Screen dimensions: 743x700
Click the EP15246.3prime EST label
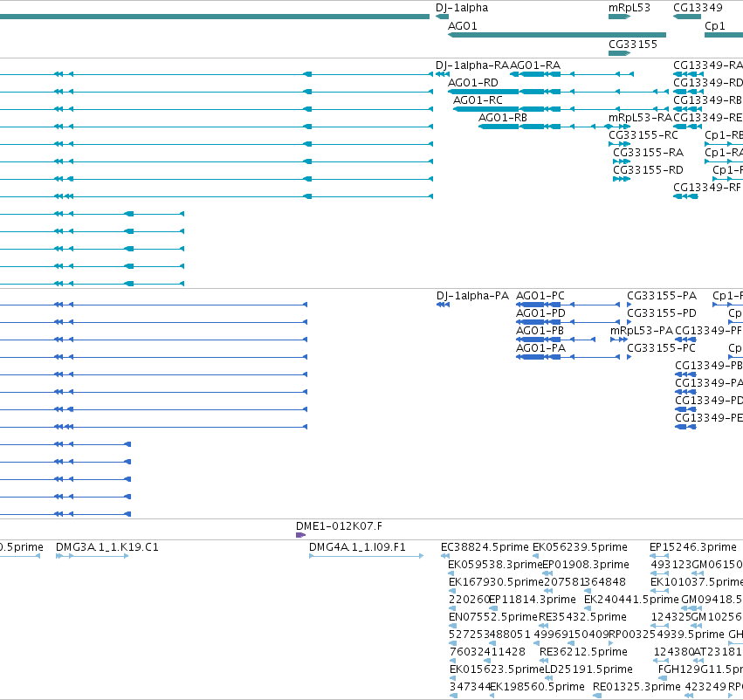pos(692,547)
